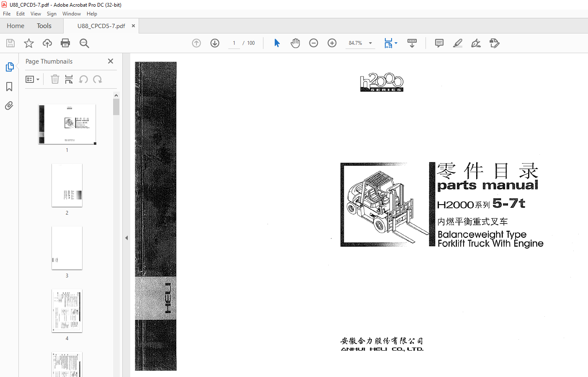Open the Stamp tool
Image resolution: width=588 pixels, height=377 pixels.
pos(495,43)
